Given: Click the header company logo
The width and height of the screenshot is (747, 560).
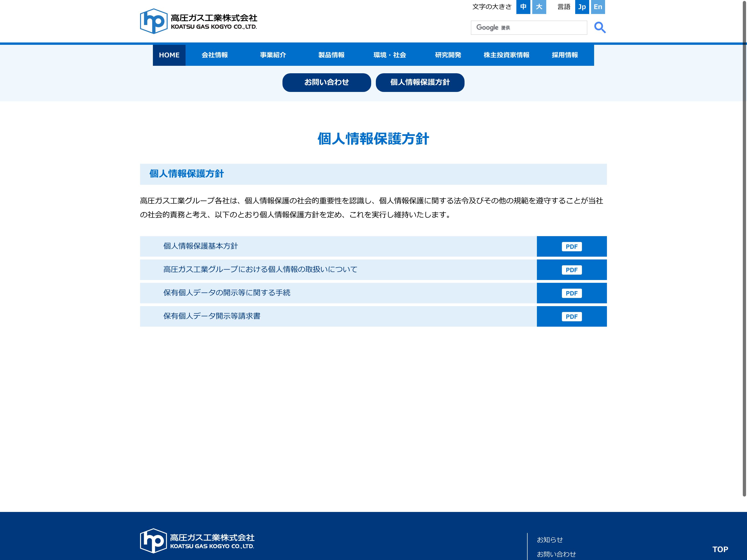Looking at the screenshot, I should [x=199, y=21].
